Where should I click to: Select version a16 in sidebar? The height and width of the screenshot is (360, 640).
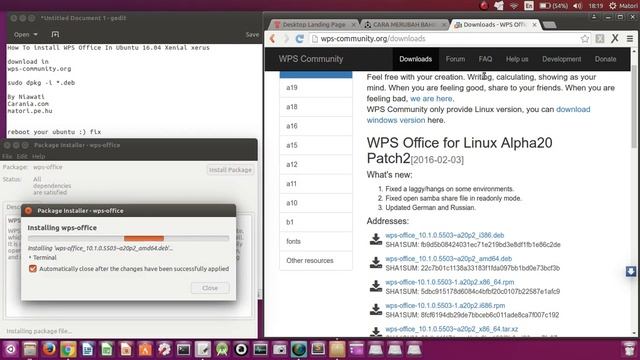pyautogui.click(x=316, y=126)
